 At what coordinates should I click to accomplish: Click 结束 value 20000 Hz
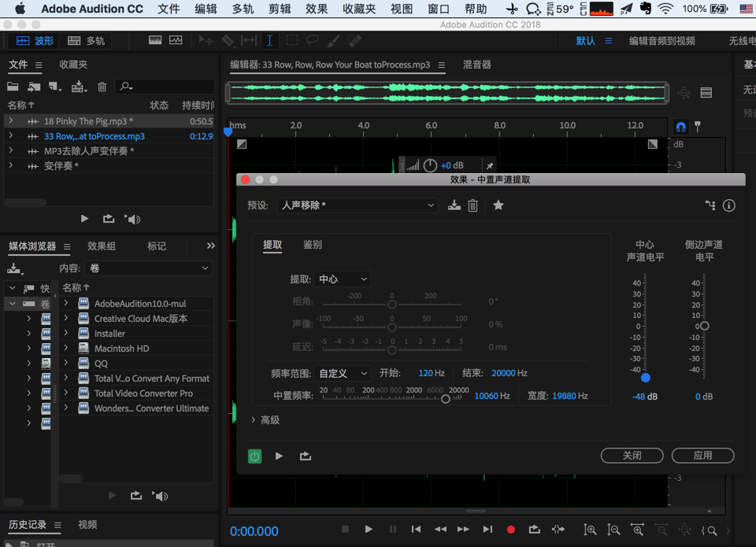[510, 373]
